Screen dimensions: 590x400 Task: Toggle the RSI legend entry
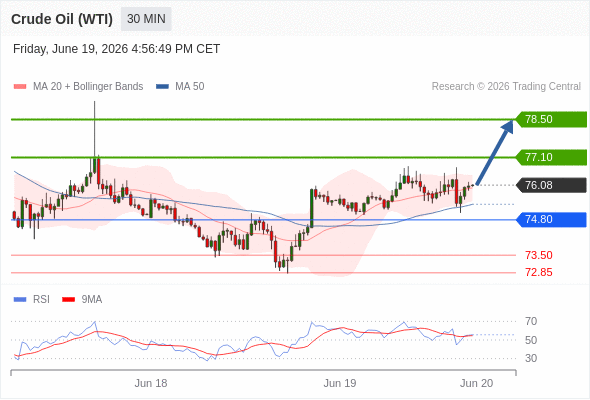click(x=32, y=300)
